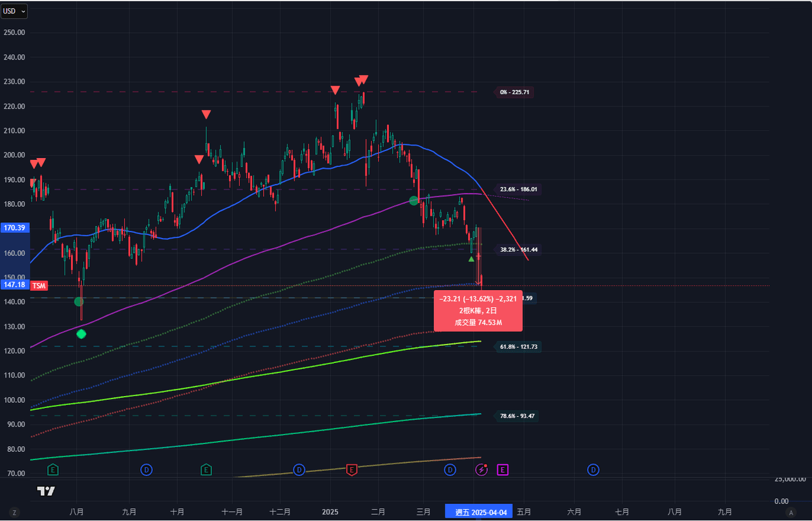Click the 78.6% - 93.47 Fibonacci label
The width and height of the screenshot is (812, 521).
pos(516,416)
